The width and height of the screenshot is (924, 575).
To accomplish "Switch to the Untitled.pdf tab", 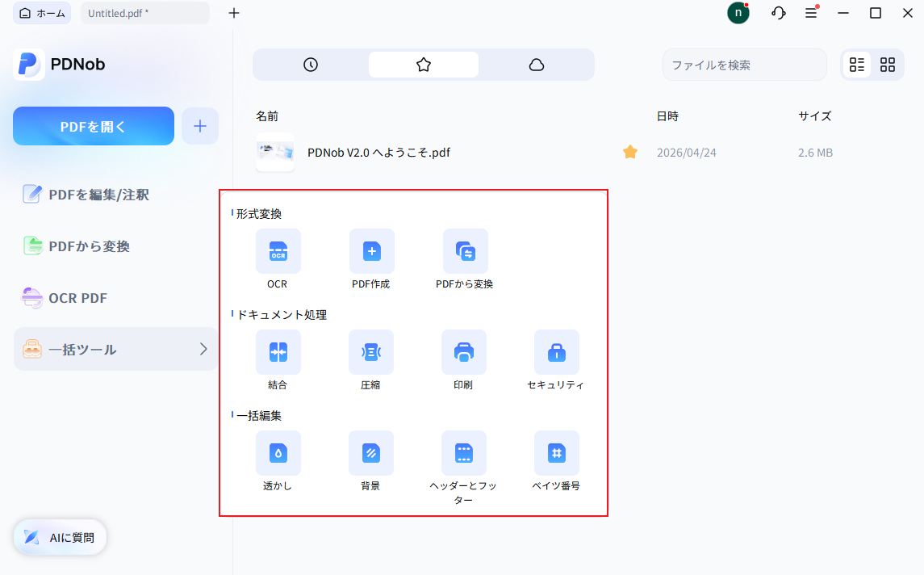I will [144, 13].
